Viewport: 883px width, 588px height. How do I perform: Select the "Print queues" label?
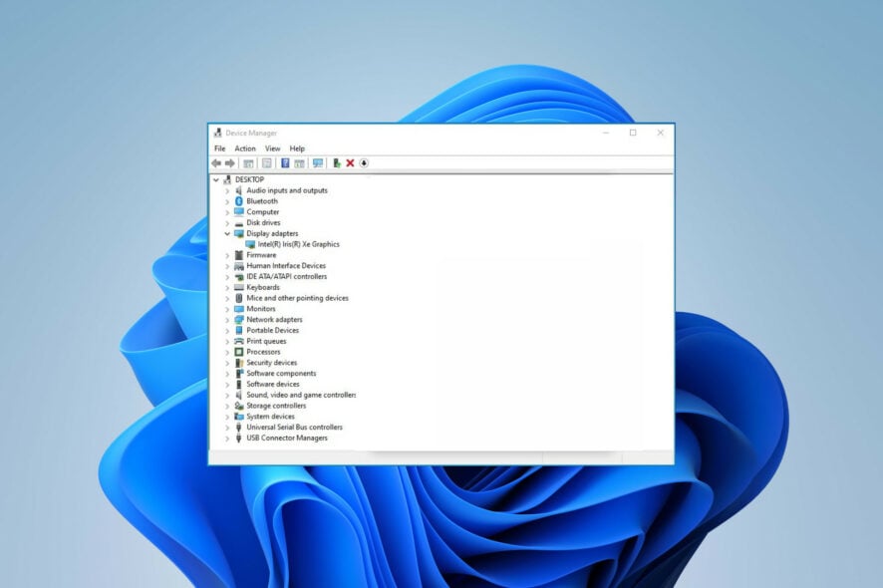coord(266,341)
